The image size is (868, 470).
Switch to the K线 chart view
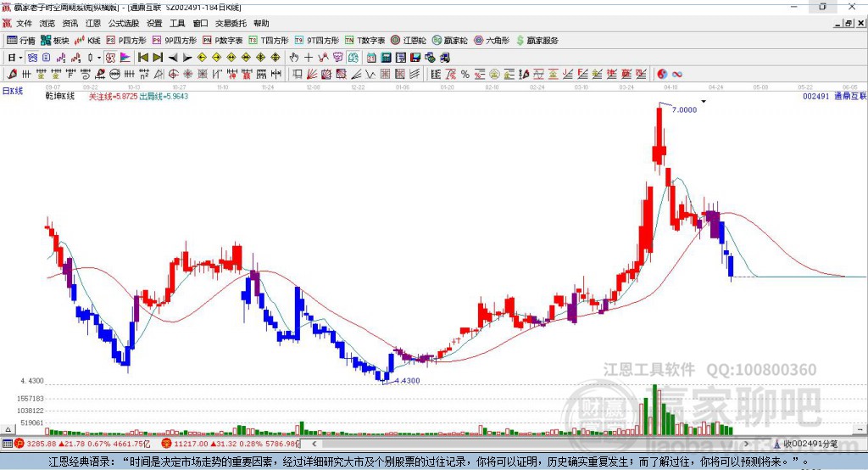coord(87,41)
